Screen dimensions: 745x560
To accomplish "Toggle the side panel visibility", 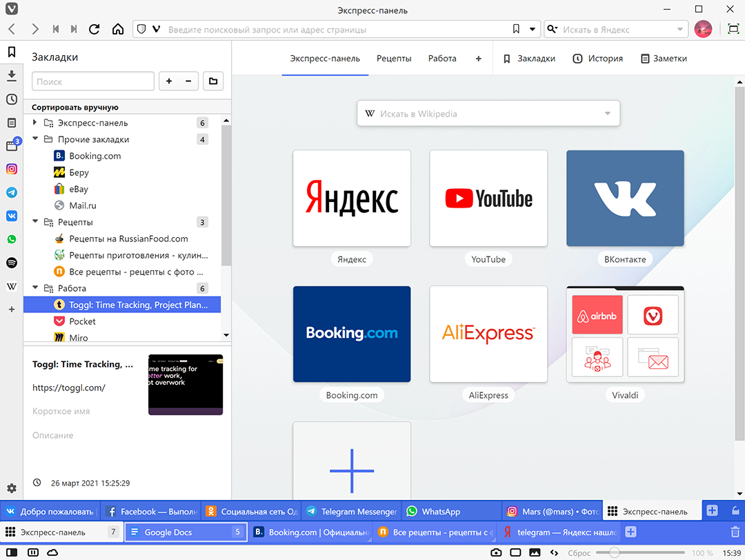I will coord(12,552).
